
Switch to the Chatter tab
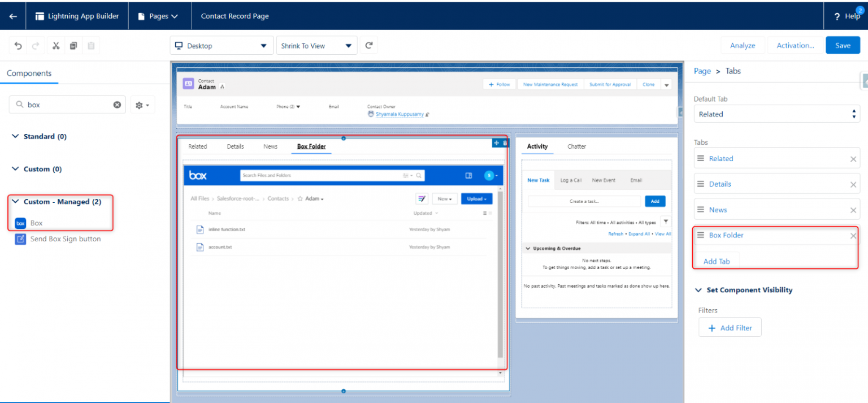576,146
